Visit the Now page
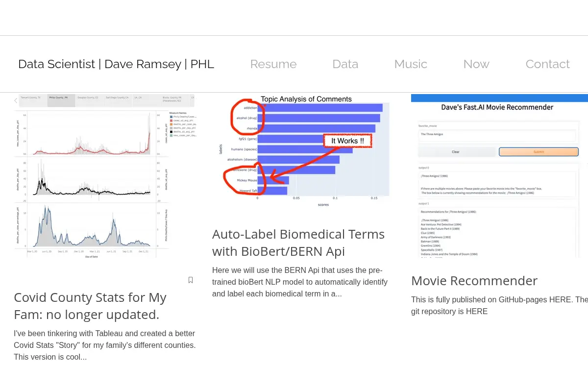Viewport: 588px width, 392px height. pyautogui.click(x=476, y=64)
